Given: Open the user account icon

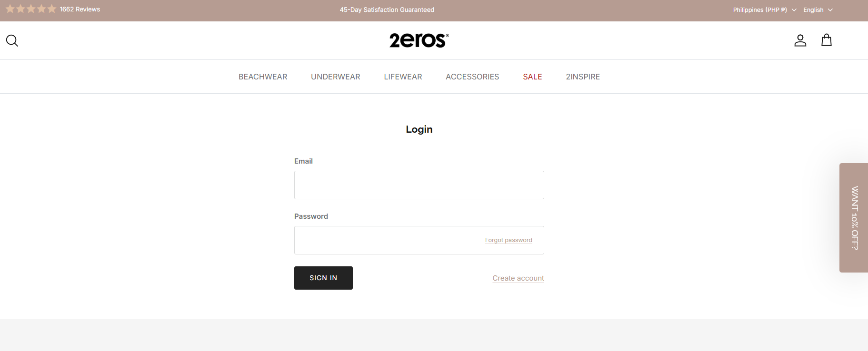Looking at the screenshot, I should pos(800,40).
